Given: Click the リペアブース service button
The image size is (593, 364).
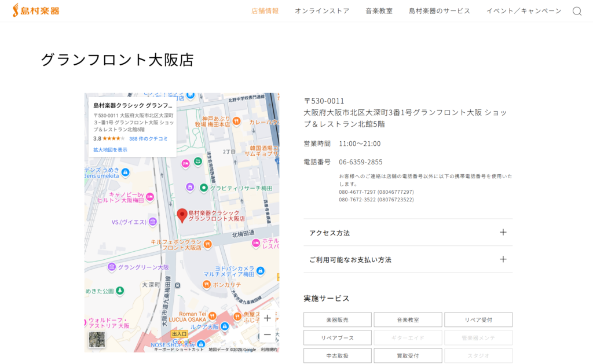Looking at the screenshot, I should tap(338, 337).
